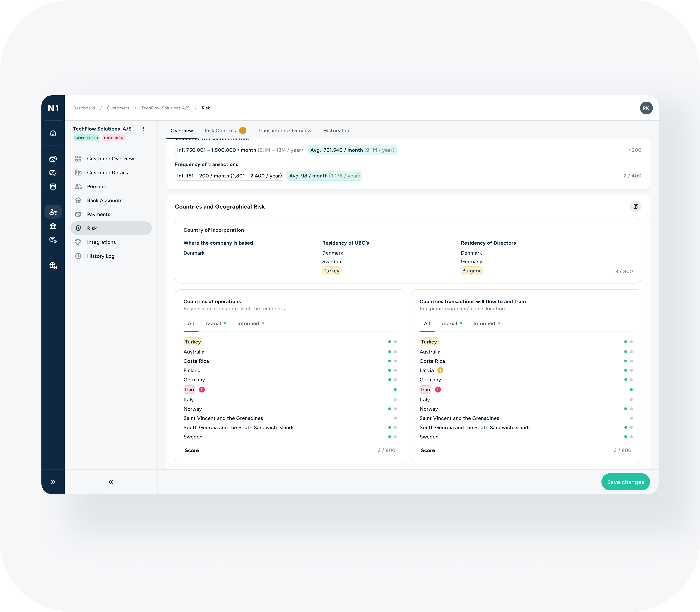Click the Turkey tag under Residency of UBO's
The width and height of the screenshot is (700, 612).
(331, 271)
